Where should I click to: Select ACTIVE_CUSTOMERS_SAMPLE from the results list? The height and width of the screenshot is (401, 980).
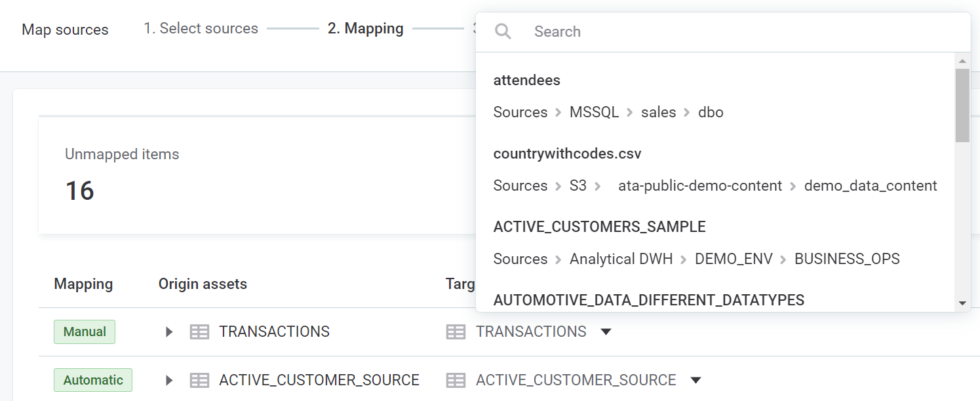tap(599, 226)
